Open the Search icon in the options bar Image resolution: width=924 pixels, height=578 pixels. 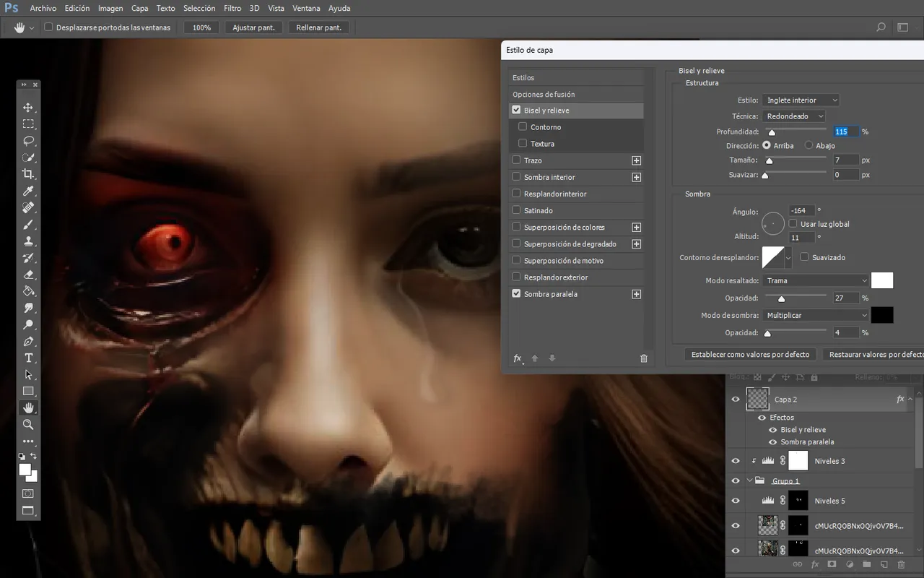click(881, 27)
